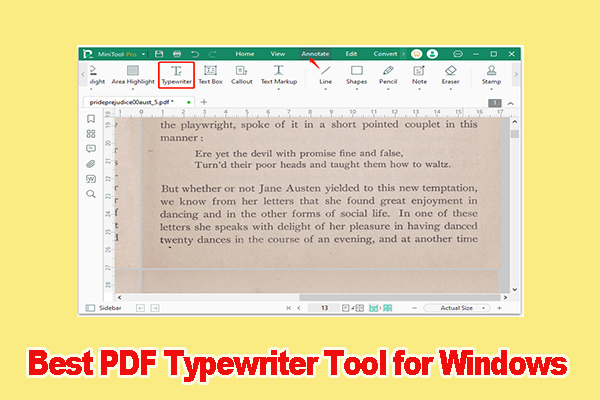Click the Save icon in title bar
This screenshot has height=400, width=600.
[159, 54]
